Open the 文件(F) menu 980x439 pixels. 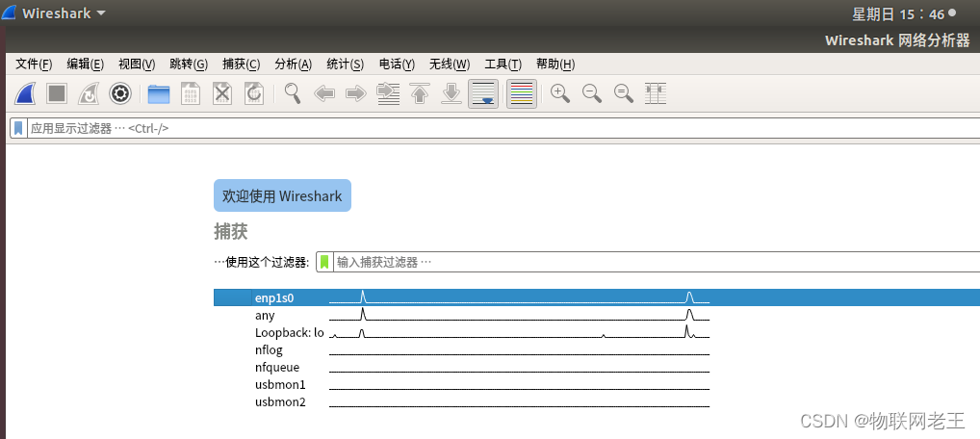34,64
